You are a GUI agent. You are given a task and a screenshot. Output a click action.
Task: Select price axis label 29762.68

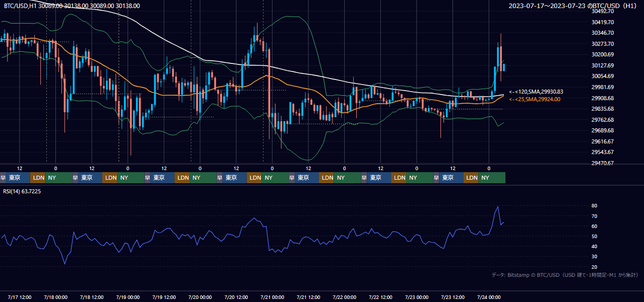point(602,120)
